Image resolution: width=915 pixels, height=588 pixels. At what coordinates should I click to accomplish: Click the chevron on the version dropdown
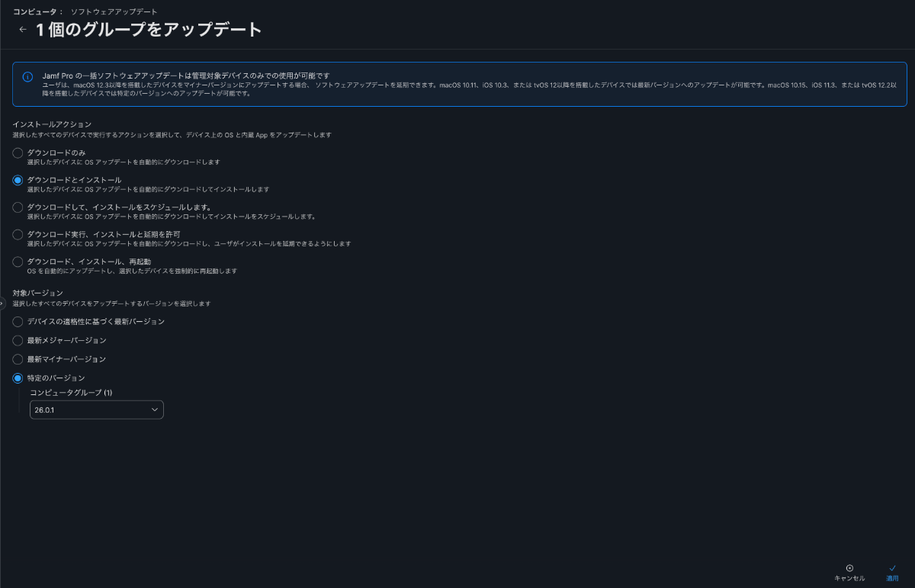153,410
